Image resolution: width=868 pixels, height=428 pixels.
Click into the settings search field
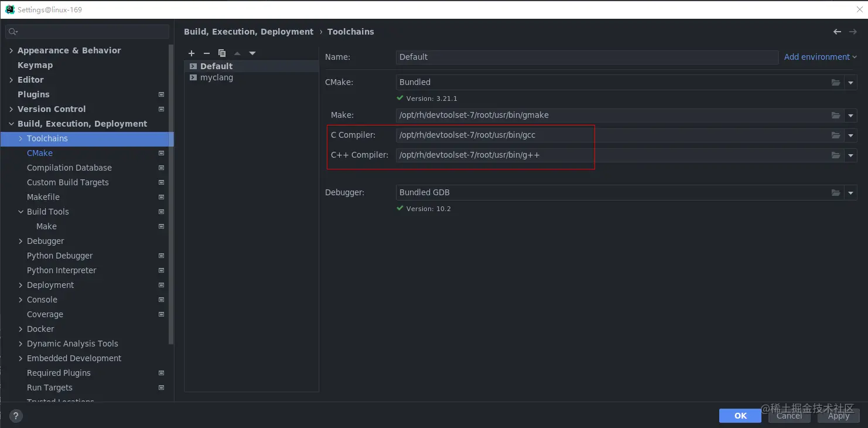pyautogui.click(x=87, y=32)
